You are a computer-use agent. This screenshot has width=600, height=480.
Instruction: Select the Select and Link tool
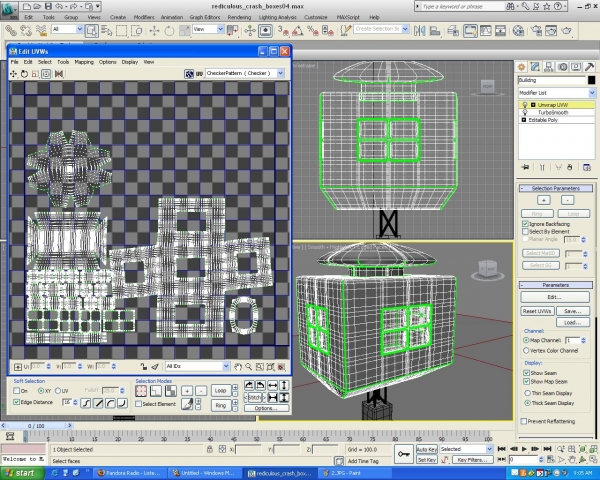click(10, 30)
